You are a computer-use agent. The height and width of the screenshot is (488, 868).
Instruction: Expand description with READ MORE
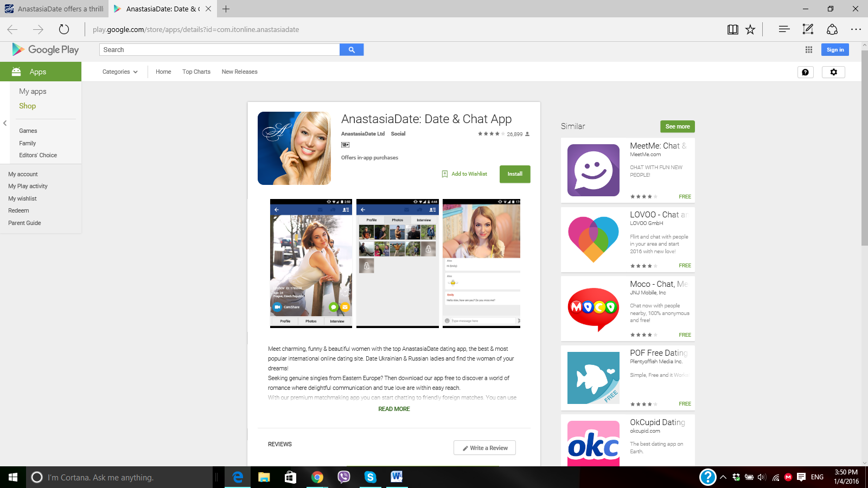pos(394,409)
